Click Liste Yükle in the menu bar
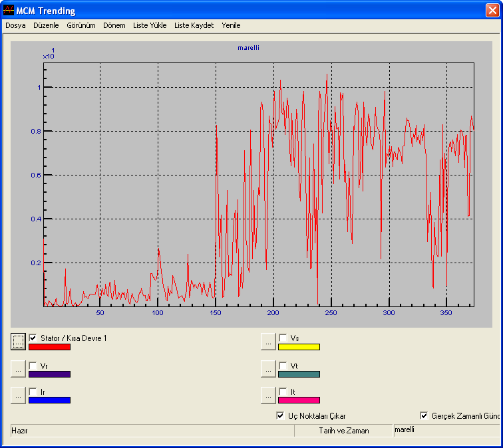This screenshot has height=448, width=503. tap(150, 25)
